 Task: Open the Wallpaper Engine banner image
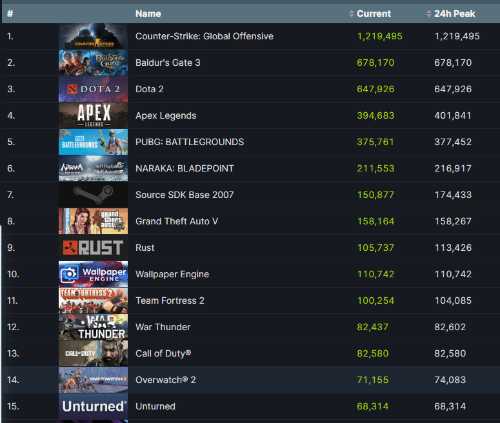point(93,274)
